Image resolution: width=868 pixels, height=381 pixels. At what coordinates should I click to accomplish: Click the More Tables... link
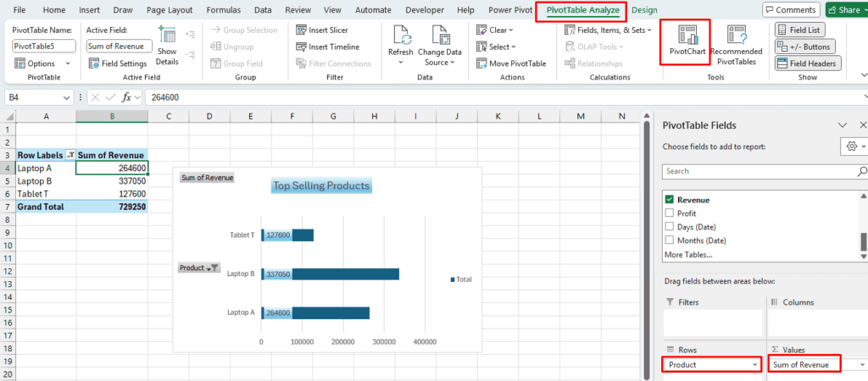pos(687,254)
